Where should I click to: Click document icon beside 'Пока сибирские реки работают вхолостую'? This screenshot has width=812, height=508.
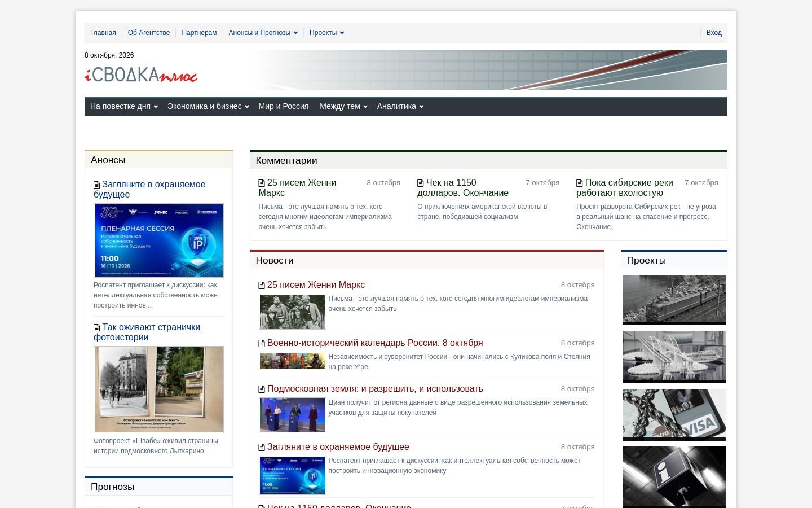(x=580, y=183)
